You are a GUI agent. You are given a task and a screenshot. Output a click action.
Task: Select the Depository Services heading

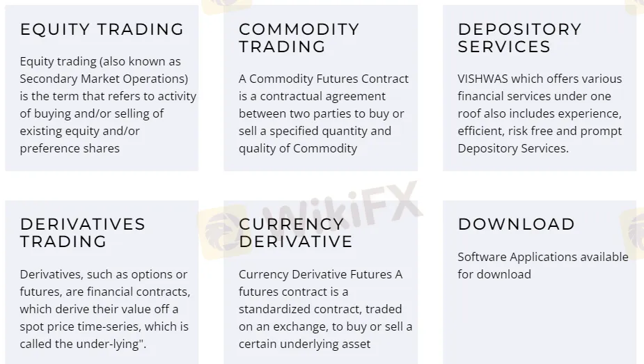[519, 38]
